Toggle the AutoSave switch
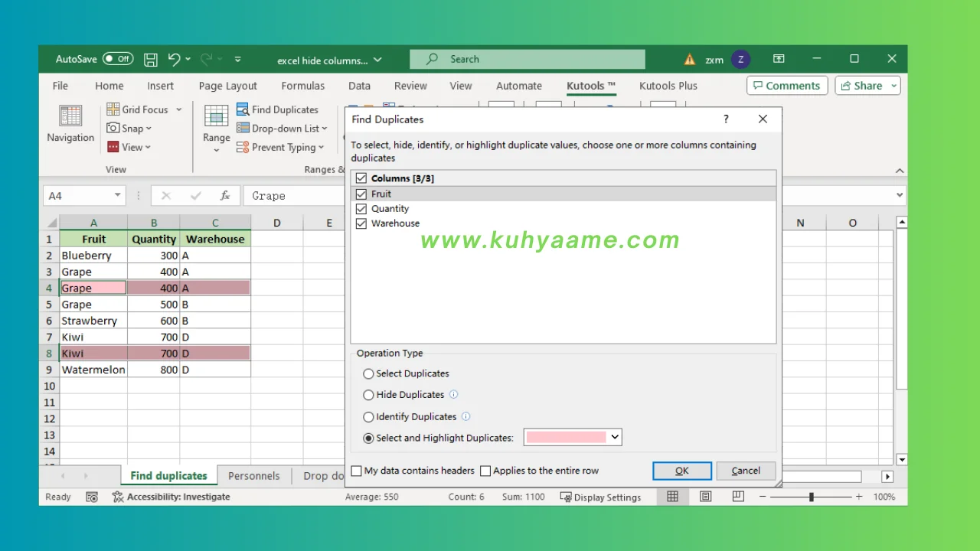Screen dimensions: 980x551 (118, 59)
